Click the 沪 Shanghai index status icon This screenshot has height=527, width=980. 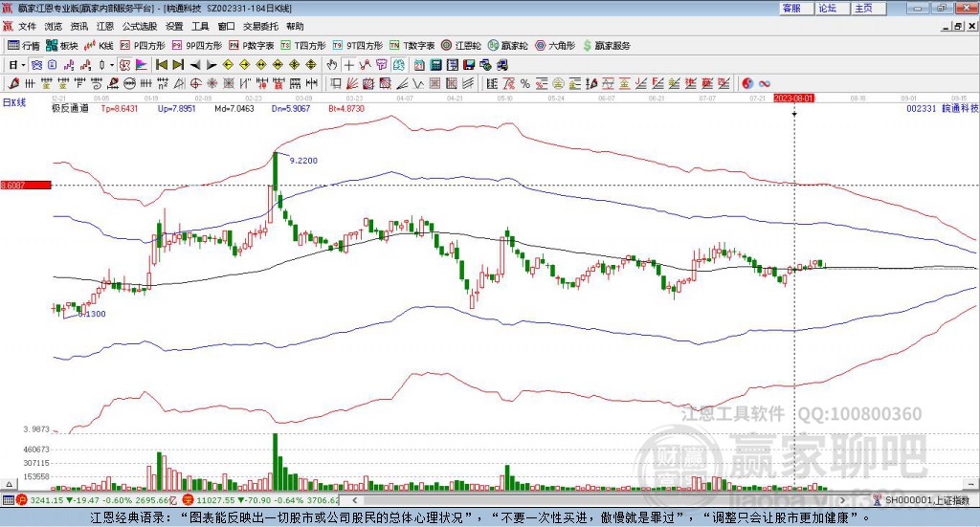(22, 500)
